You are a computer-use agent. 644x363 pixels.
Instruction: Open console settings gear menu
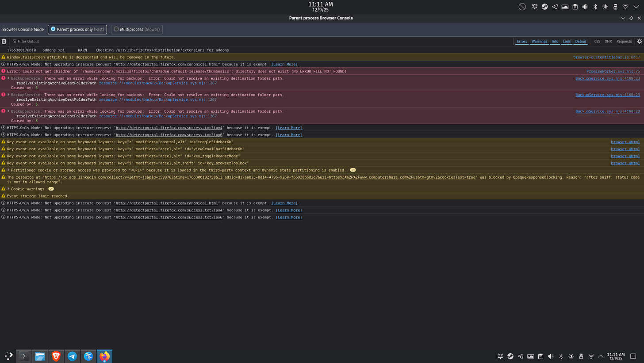pyautogui.click(x=639, y=41)
